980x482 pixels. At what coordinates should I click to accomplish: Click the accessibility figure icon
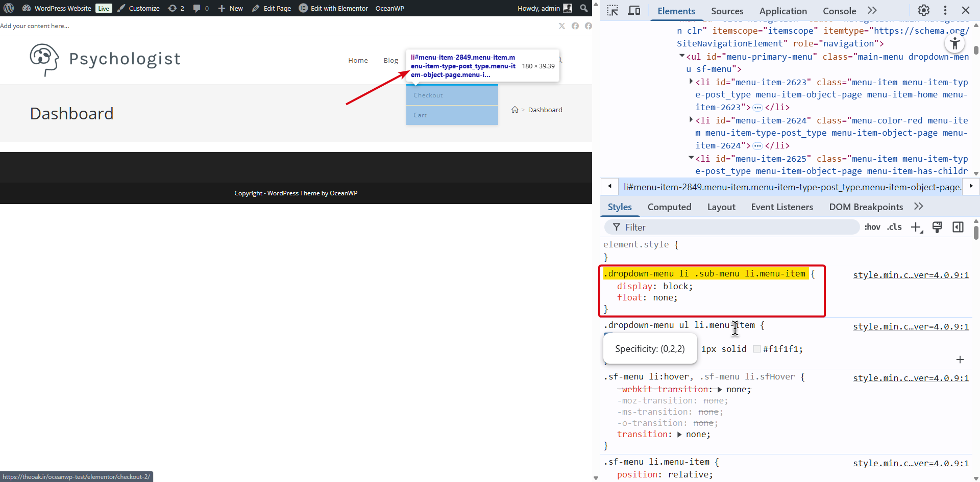pyautogui.click(x=955, y=44)
